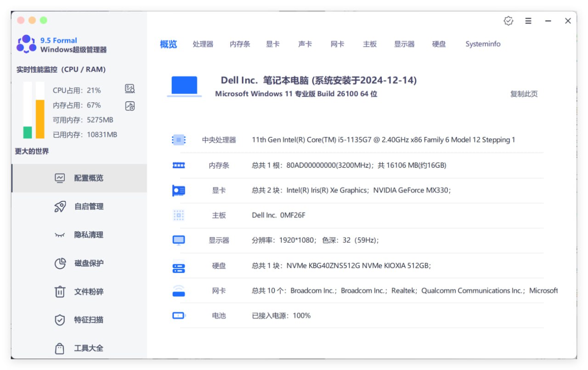The height and width of the screenshot is (370, 588).
Task: Open the 内存条 tab
Action: (240, 44)
